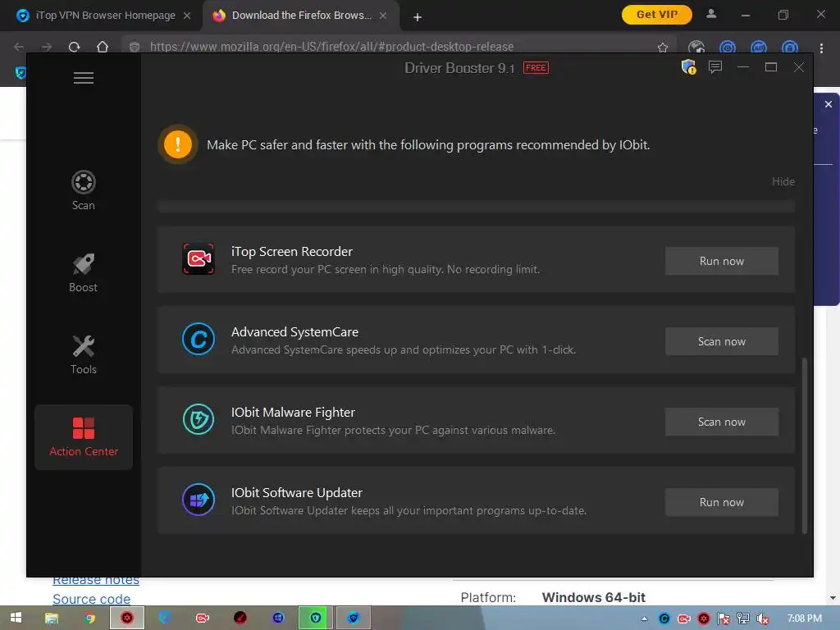The image size is (840, 630).
Task: Switch to iTop VPN Browser Homepage tab
Action: point(105,16)
